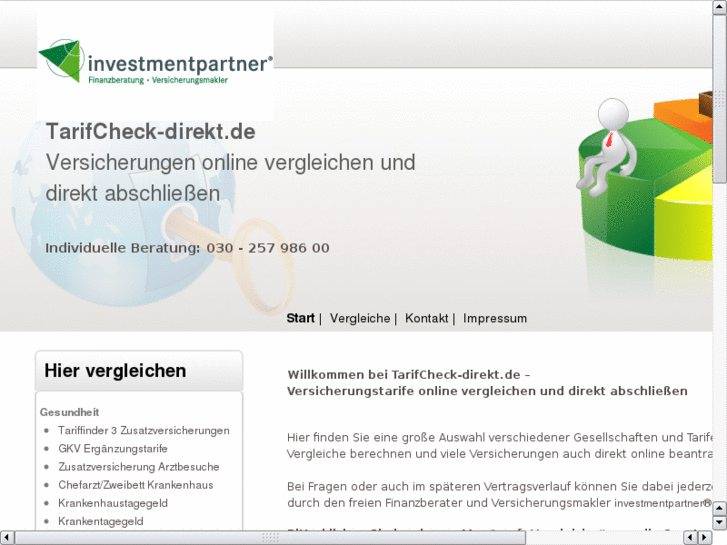Viewport: 727px width, 545px height.
Task: Click the phone number 030 - 257 986 00
Action: (x=268, y=248)
